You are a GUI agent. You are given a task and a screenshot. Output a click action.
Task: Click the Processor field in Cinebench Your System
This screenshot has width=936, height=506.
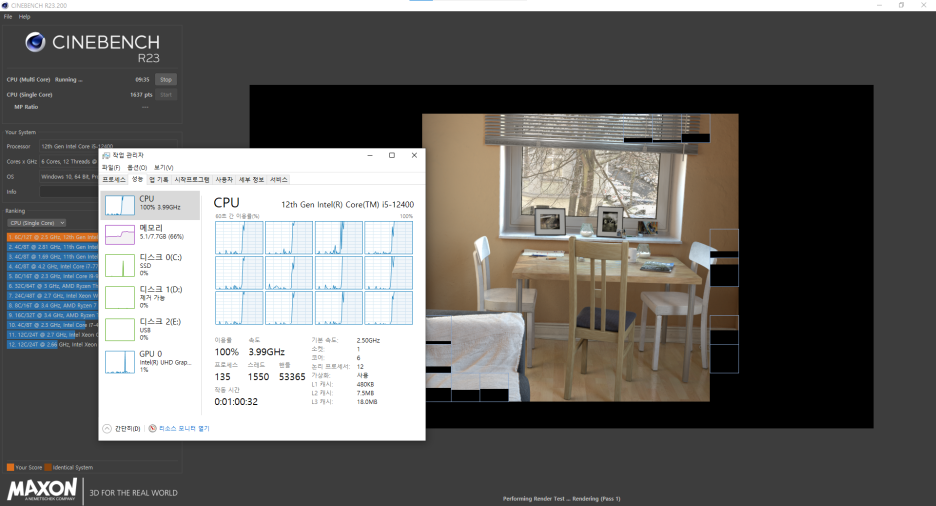coord(108,146)
